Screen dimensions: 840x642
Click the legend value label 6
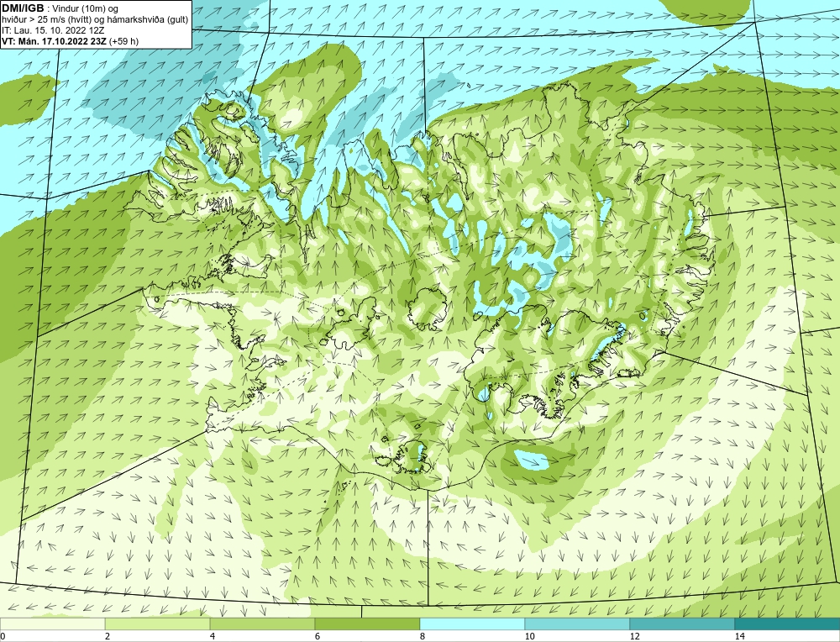[318, 636]
